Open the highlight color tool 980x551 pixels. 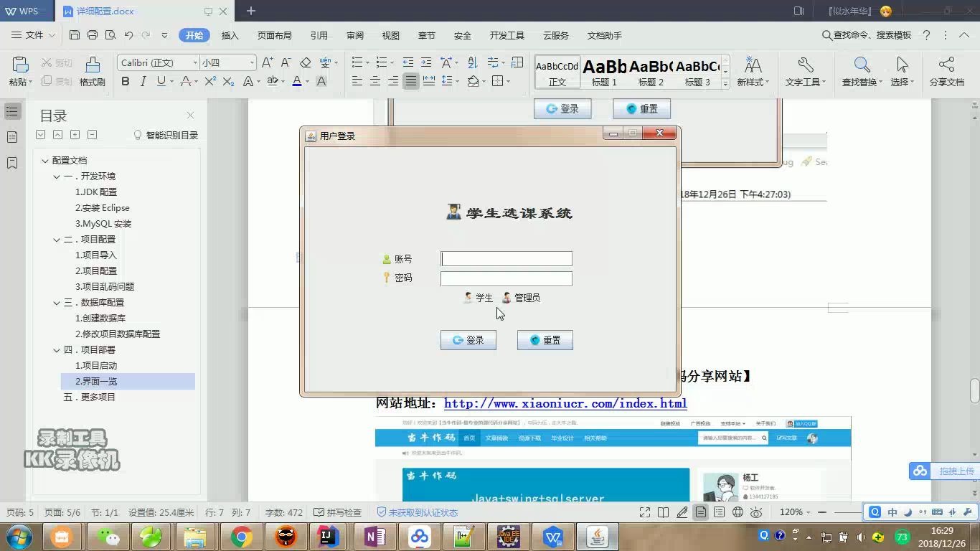click(x=273, y=82)
